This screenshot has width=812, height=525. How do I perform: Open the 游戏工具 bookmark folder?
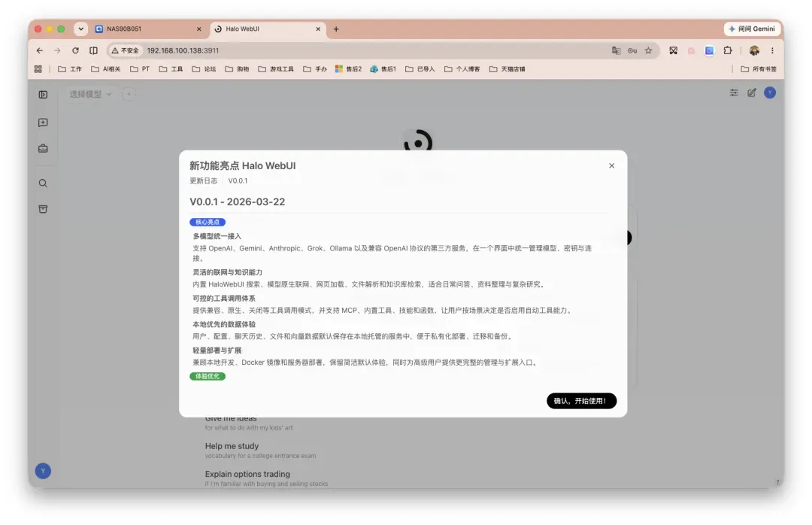pos(276,69)
